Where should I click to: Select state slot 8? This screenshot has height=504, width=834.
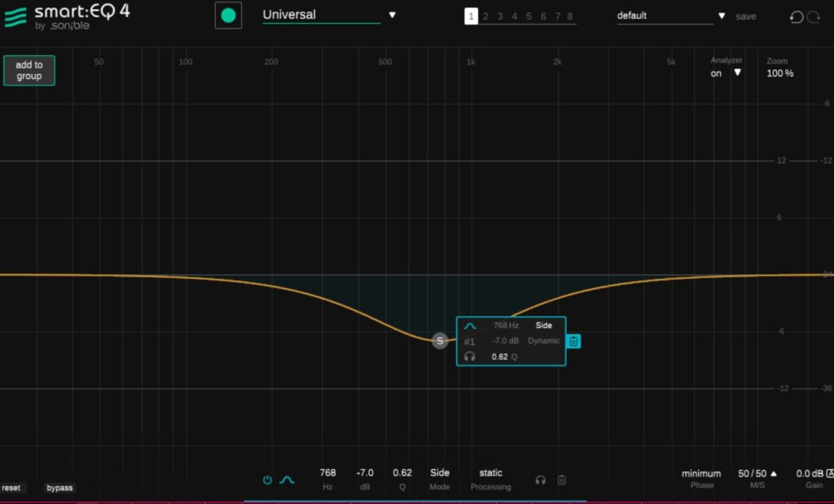(x=569, y=16)
